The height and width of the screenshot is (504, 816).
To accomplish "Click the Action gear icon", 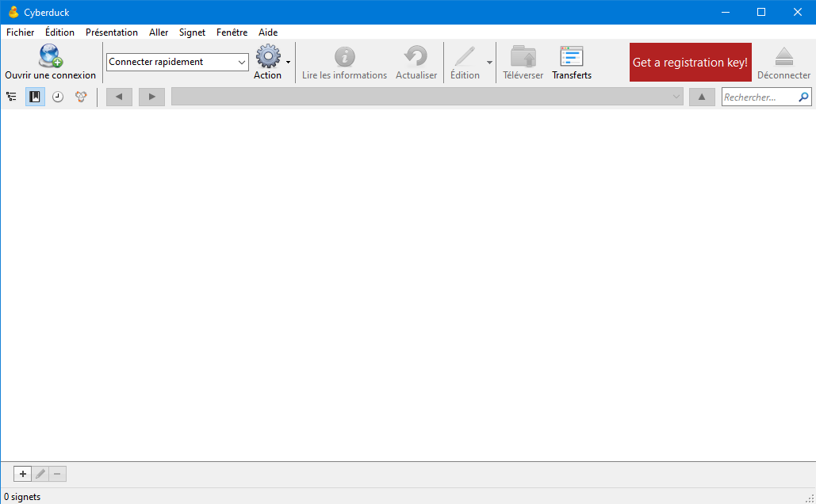I will [x=268, y=56].
